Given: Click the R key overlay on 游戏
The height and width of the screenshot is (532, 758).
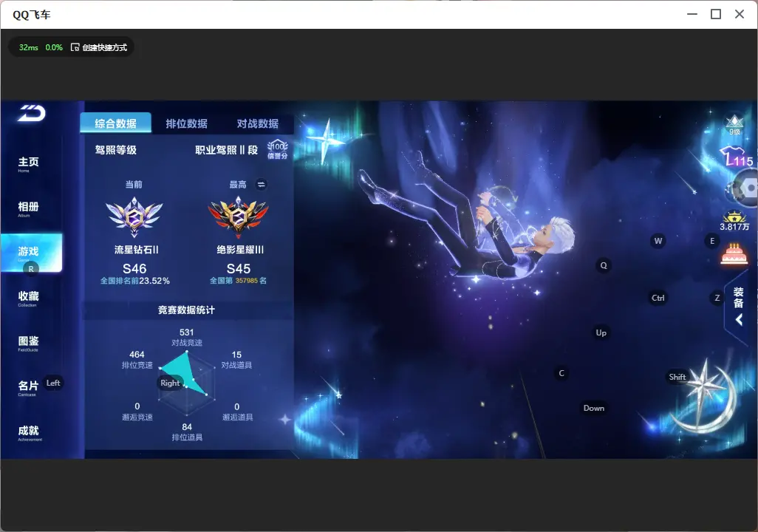Looking at the screenshot, I should (31, 269).
